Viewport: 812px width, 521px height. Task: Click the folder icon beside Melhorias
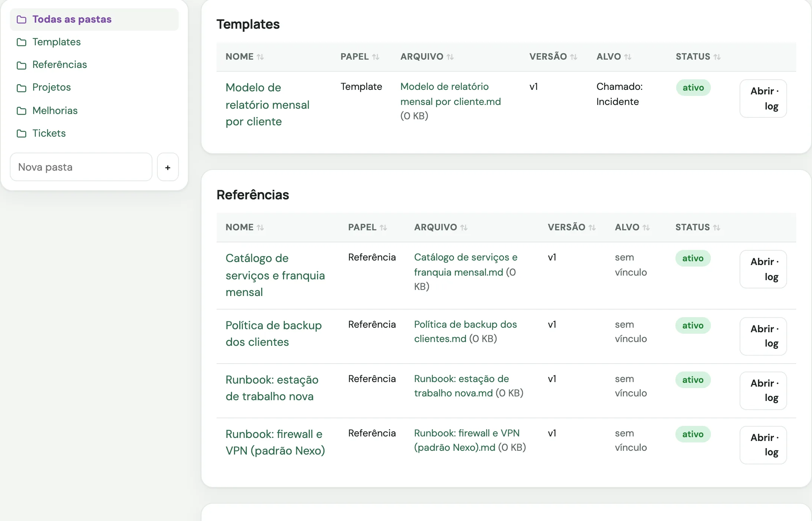[22, 111]
